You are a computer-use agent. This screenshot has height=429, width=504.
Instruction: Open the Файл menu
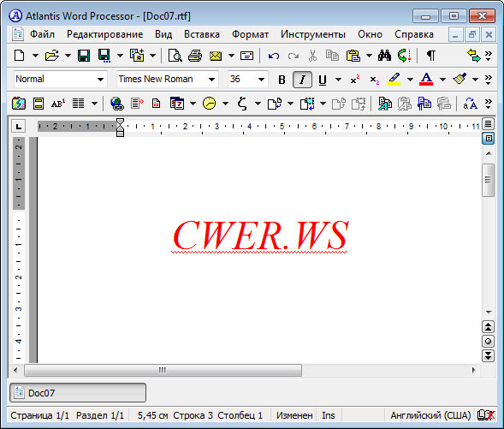(x=42, y=34)
